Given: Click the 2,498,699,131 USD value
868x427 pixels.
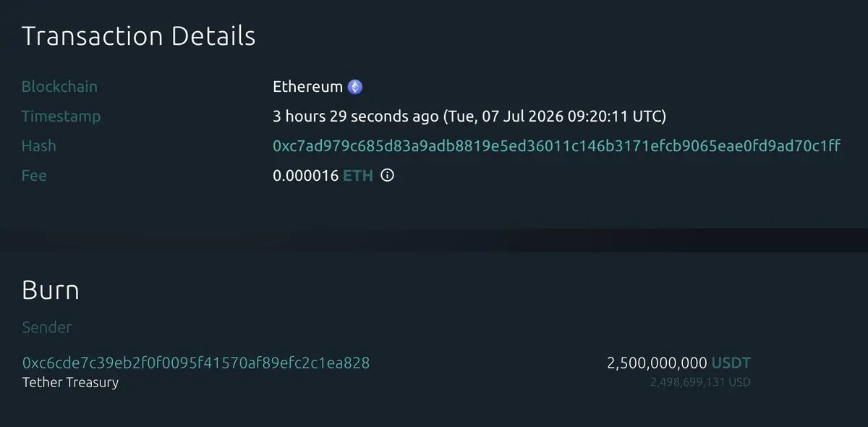Looking at the screenshot, I should tap(700, 381).
